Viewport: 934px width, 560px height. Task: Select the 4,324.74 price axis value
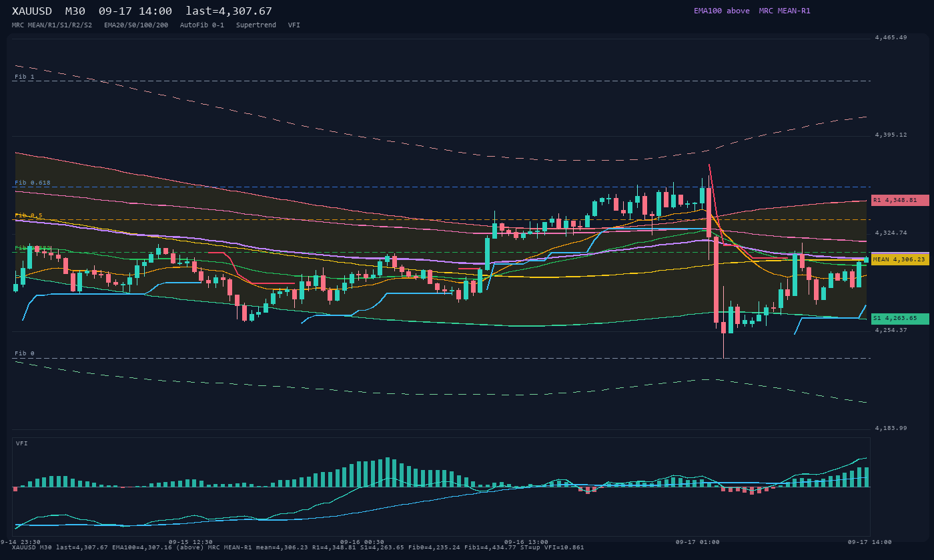click(891, 233)
